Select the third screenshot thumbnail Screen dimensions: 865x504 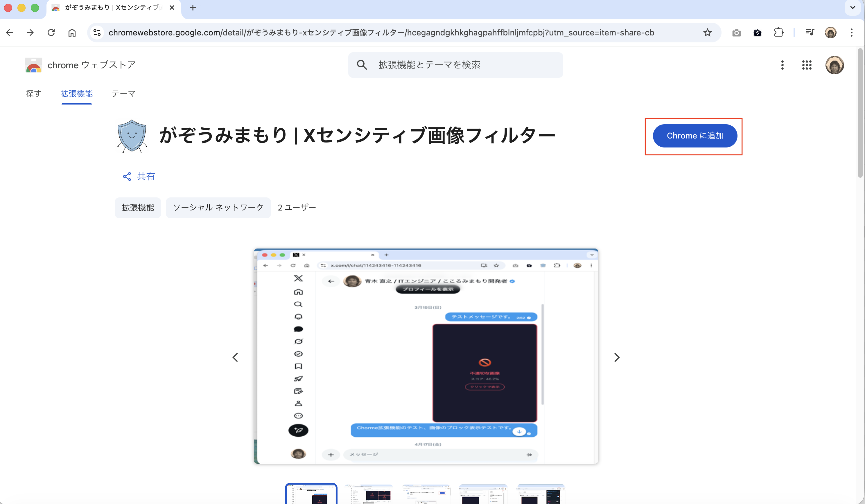[x=426, y=494]
